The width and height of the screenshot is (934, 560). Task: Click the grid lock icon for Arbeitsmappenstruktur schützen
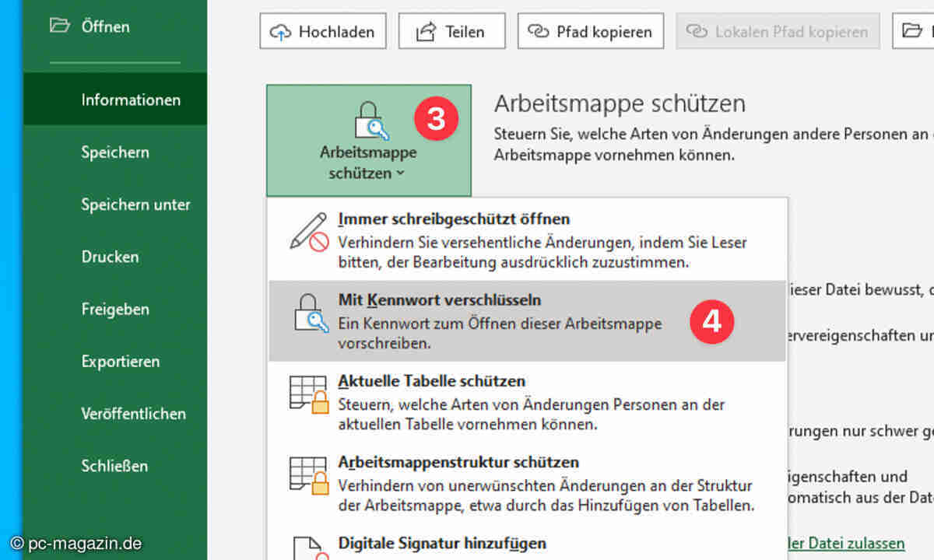[x=309, y=475]
